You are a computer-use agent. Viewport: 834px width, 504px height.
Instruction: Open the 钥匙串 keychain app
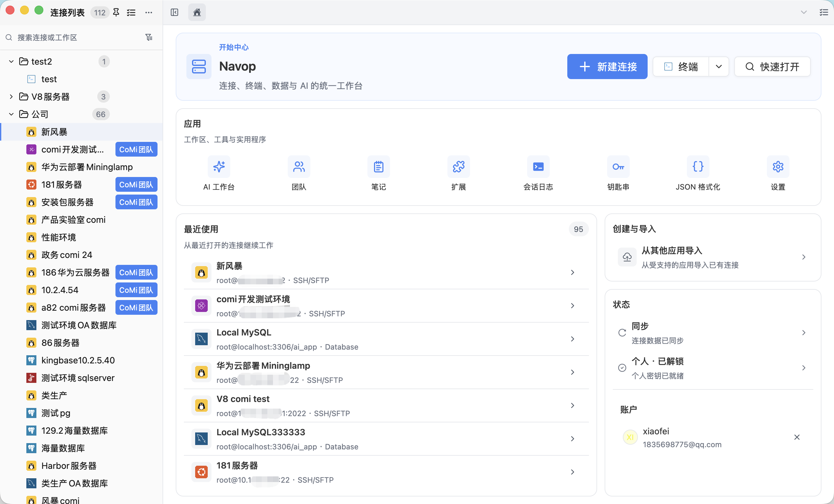coord(618,173)
